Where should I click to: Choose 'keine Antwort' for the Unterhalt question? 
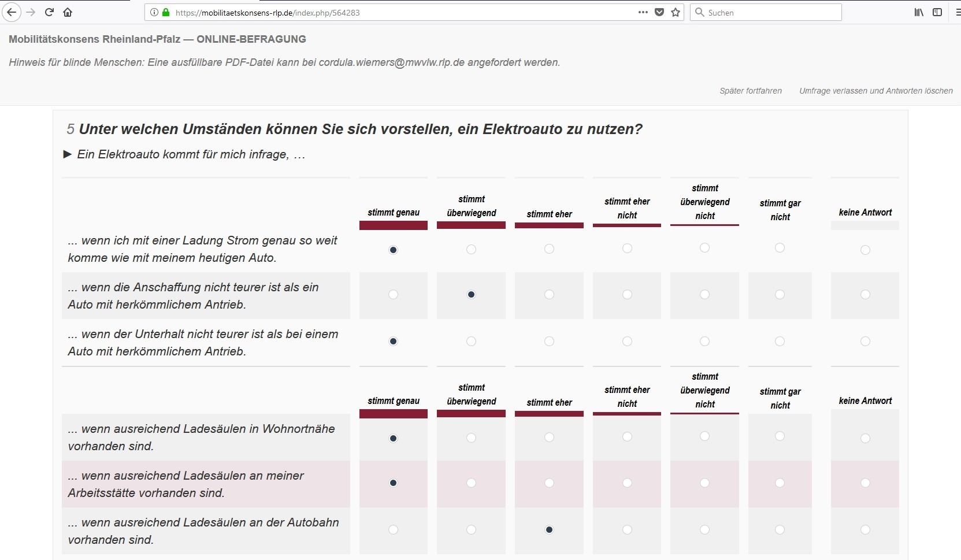click(x=865, y=342)
